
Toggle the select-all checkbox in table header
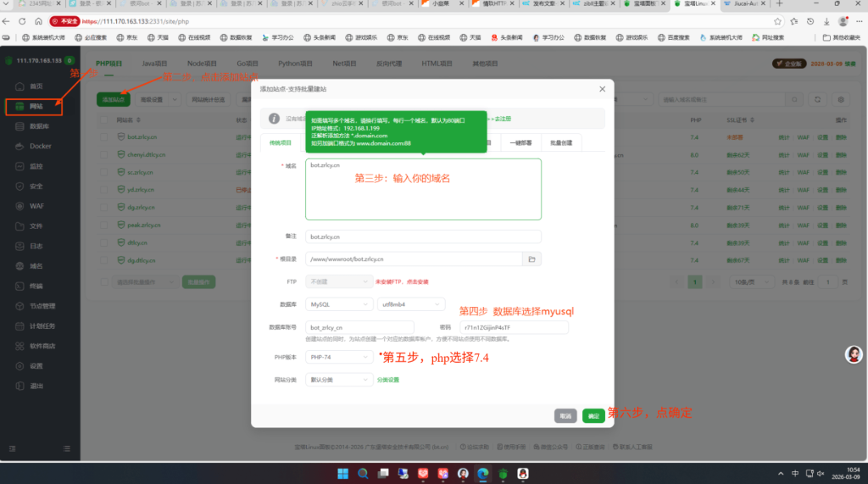(x=120, y=120)
